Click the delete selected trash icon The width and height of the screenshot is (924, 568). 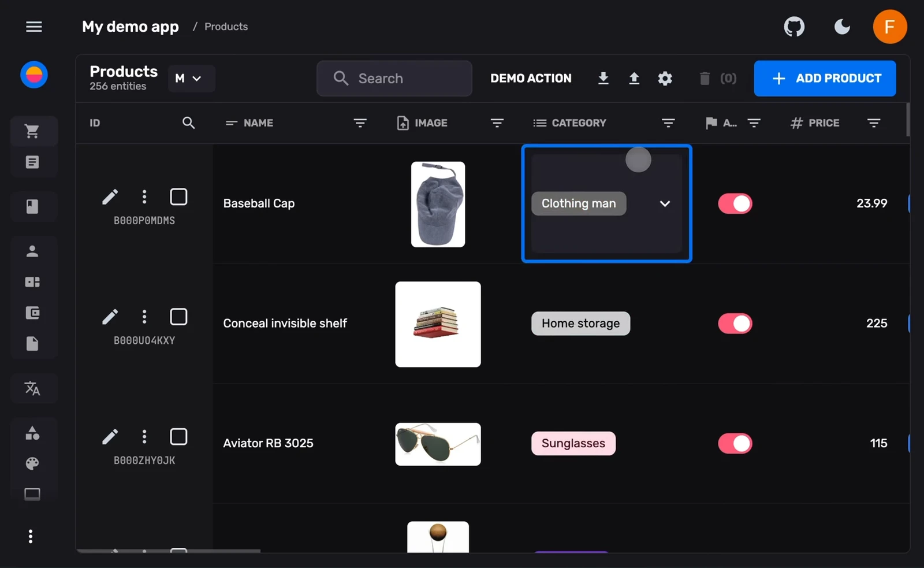705,78
